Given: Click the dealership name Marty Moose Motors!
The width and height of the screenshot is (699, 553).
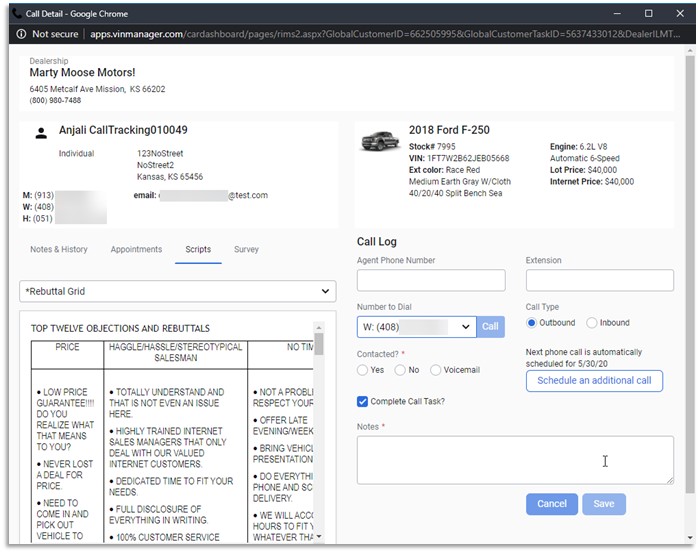Looking at the screenshot, I should click(82, 73).
